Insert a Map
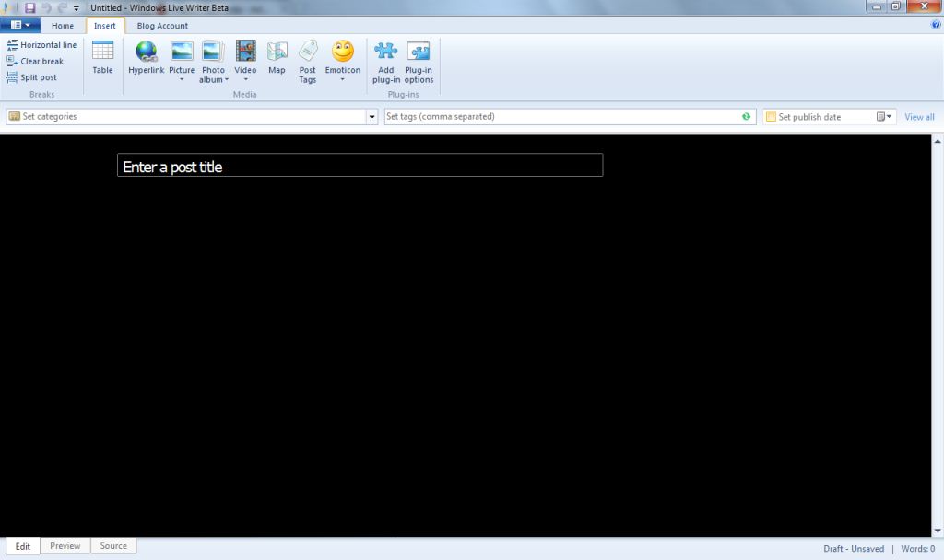 (277, 58)
